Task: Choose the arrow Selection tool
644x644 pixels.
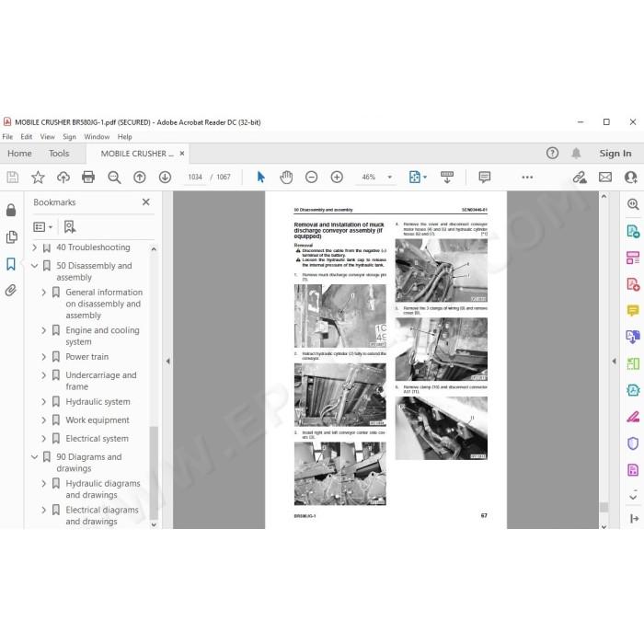Action: click(x=260, y=177)
